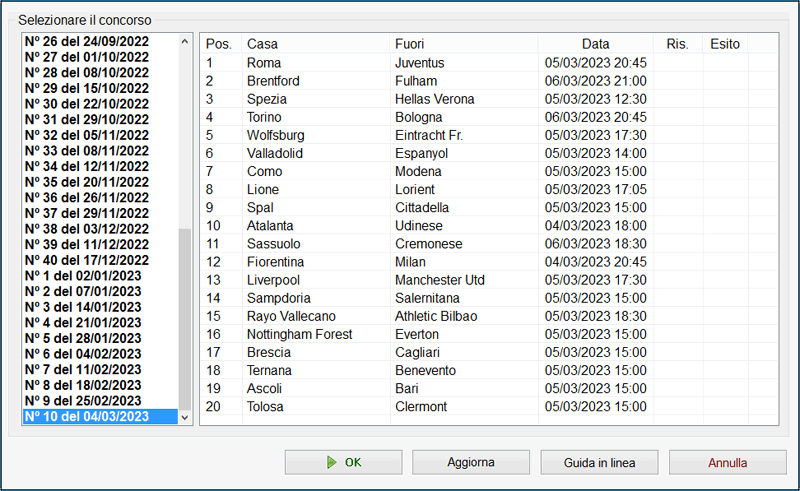
Task: Click the Hellas Verona cell
Action: [x=464, y=99]
